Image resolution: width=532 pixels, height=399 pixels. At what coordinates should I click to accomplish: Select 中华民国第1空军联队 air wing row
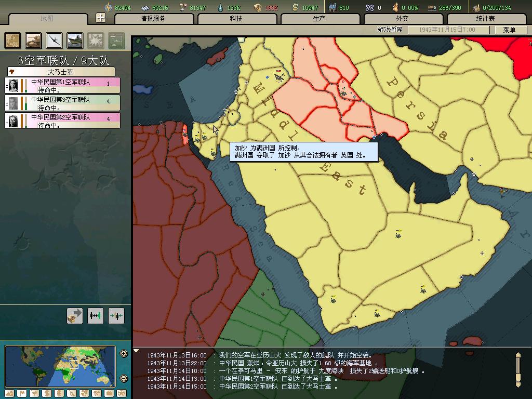pos(62,86)
